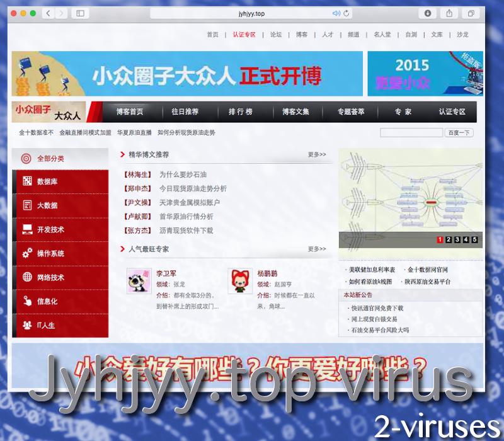Reload the page with the refresh icon
The height and width of the screenshot is (441, 504).
pyautogui.click(x=346, y=13)
